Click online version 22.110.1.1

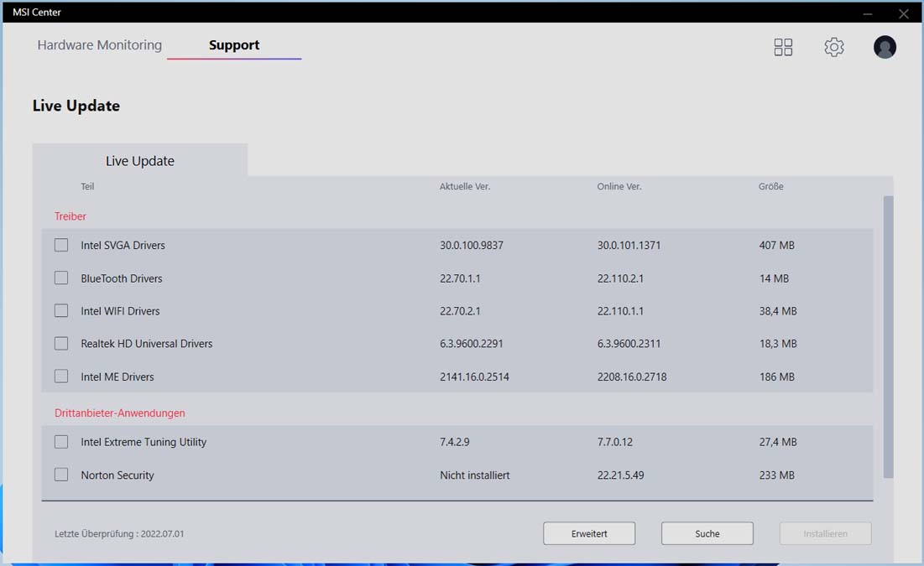click(620, 310)
